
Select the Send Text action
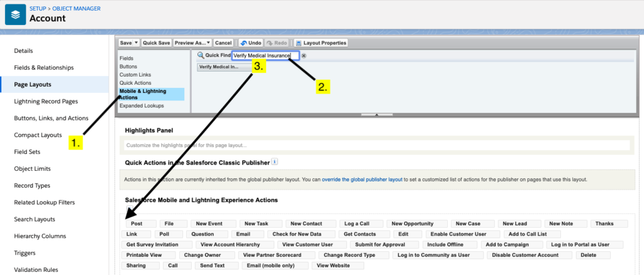[x=216, y=266]
